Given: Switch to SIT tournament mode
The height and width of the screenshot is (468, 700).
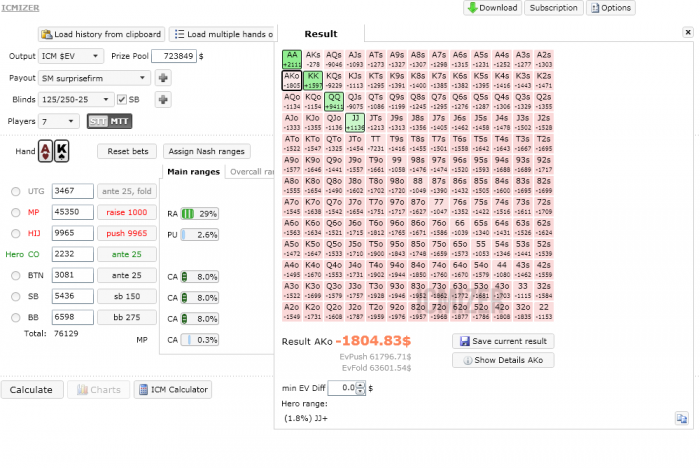Looking at the screenshot, I should [98, 121].
